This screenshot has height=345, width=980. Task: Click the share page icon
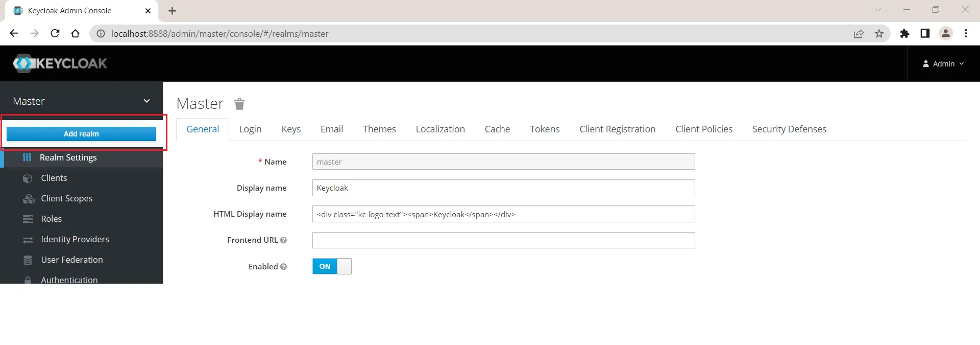tap(859, 33)
